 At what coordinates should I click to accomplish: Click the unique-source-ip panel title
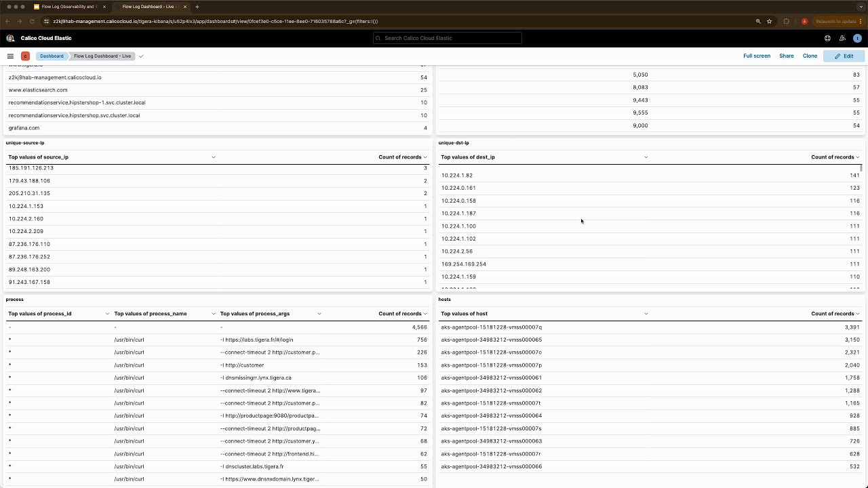point(25,143)
